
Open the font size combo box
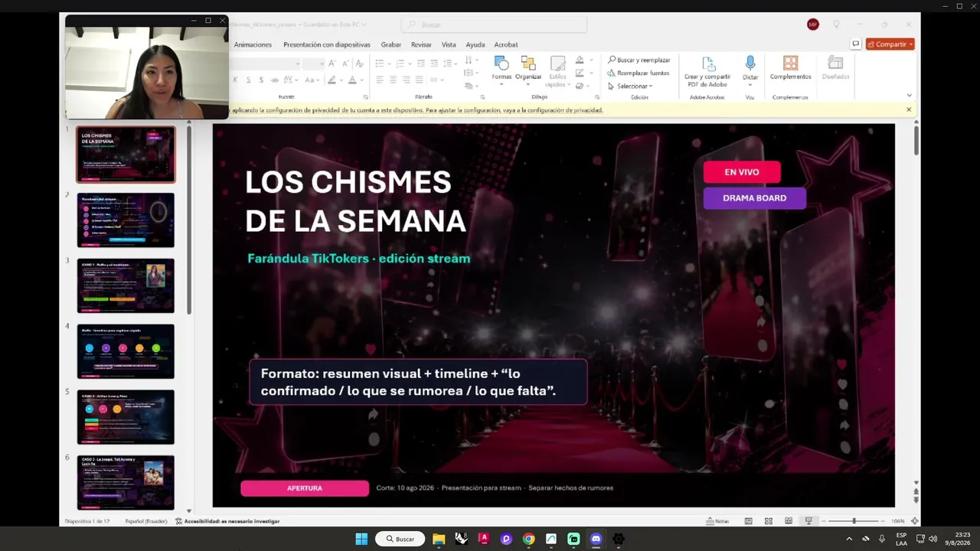click(x=314, y=64)
